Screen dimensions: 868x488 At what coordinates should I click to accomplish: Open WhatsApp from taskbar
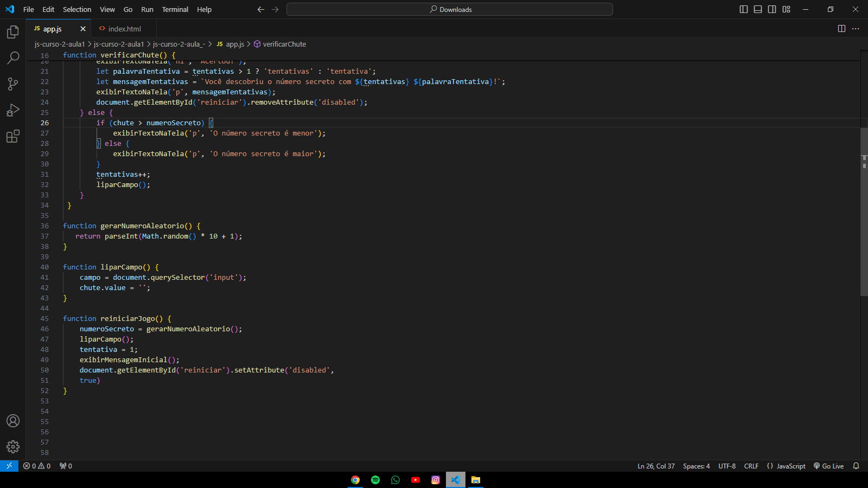click(395, 480)
